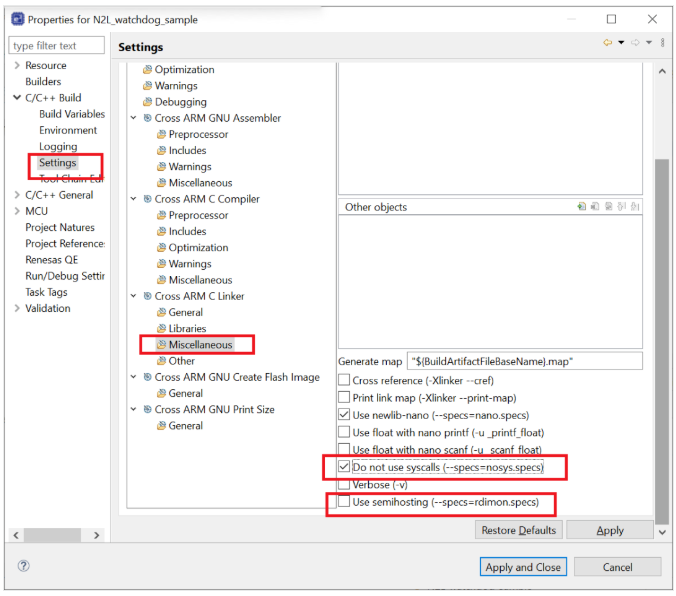This screenshot has width=676, height=596.
Task: Enable Print link map checkbox
Action: (x=344, y=397)
